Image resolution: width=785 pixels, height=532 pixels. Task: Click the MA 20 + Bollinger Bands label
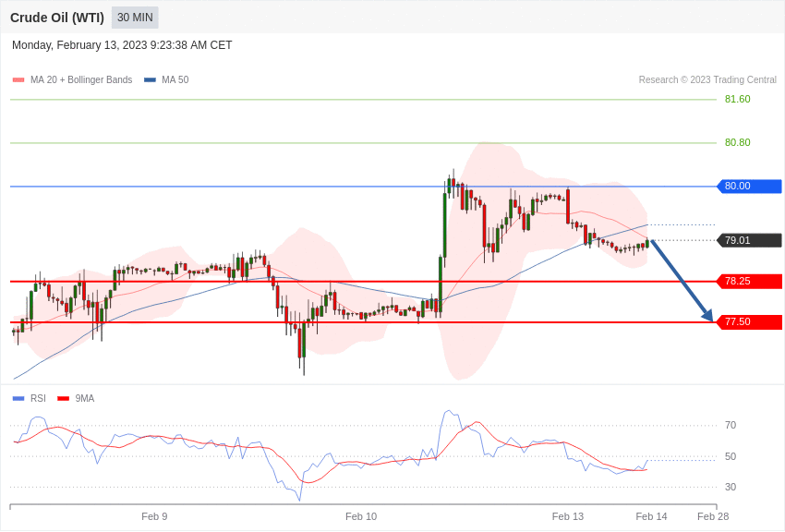point(81,79)
